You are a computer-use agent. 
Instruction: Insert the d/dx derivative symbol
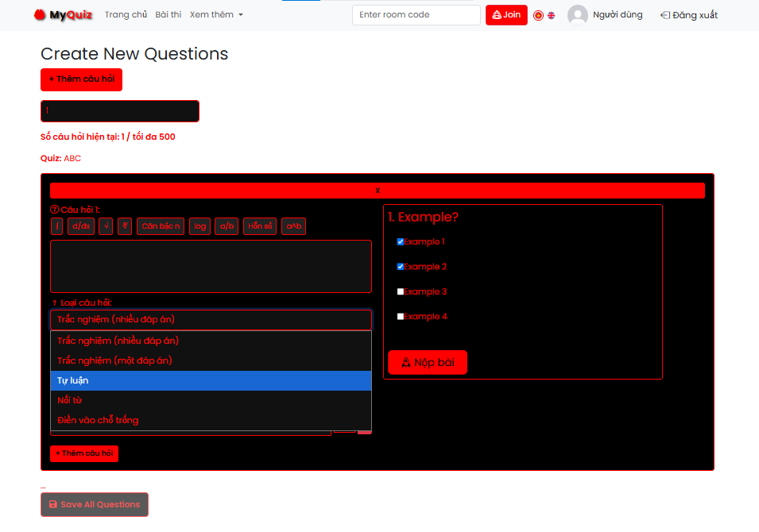coord(80,226)
